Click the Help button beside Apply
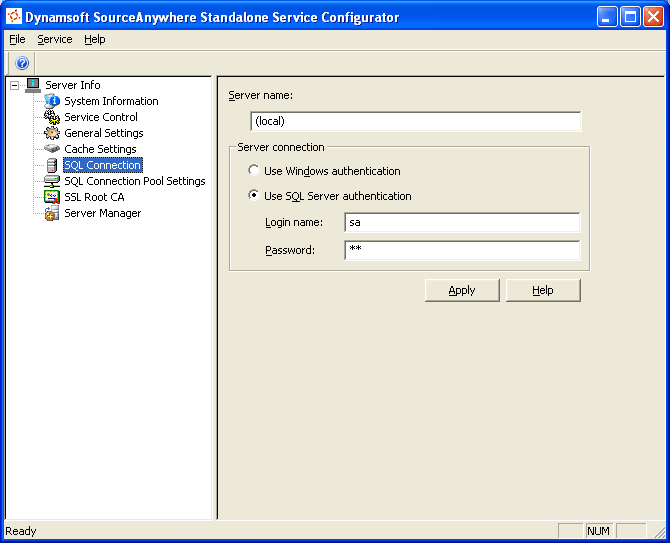This screenshot has width=670, height=543. click(x=542, y=290)
